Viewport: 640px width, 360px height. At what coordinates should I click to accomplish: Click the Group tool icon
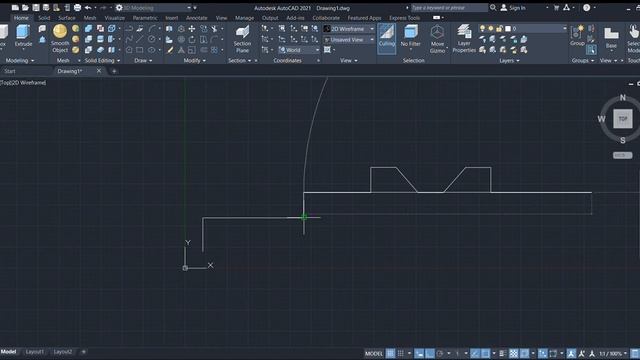(x=577, y=35)
